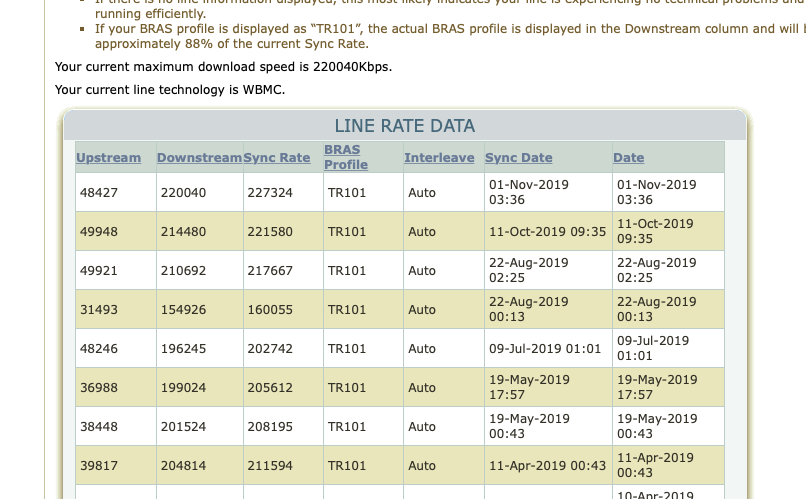Select upstream value 48427 in first row
The height and width of the screenshot is (499, 806).
(99, 192)
